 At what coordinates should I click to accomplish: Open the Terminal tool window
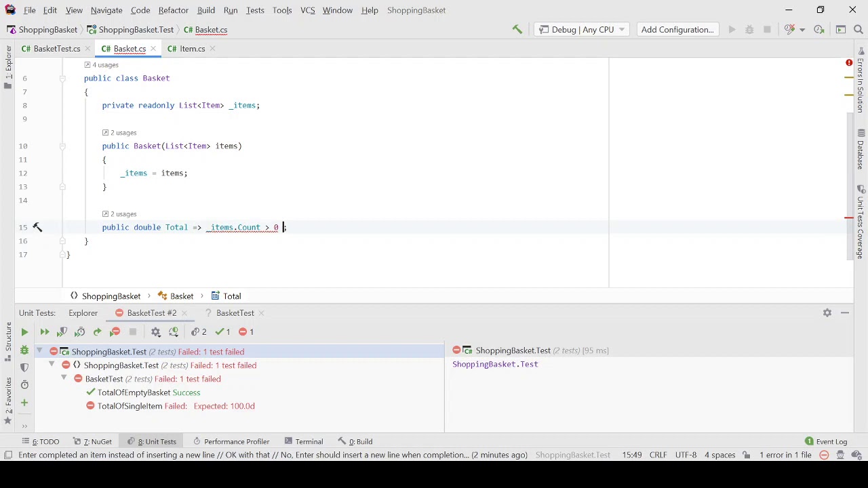303,442
